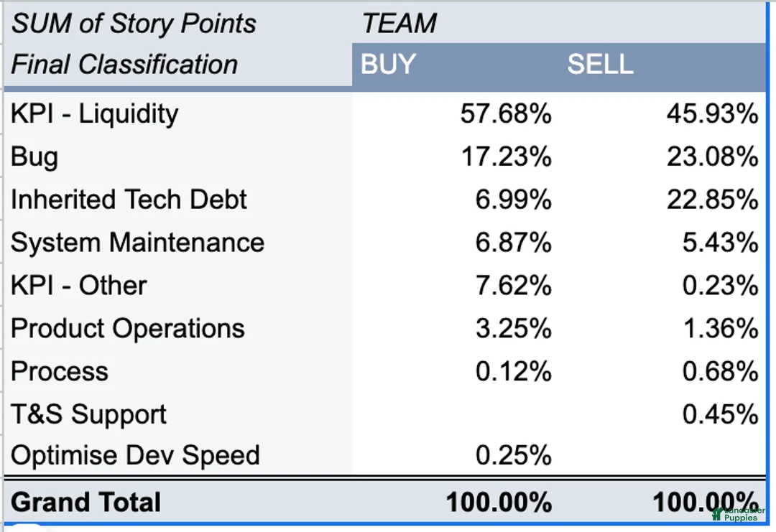Select the 0.45% T&S Support value
The image size is (776, 532).
pos(720,414)
